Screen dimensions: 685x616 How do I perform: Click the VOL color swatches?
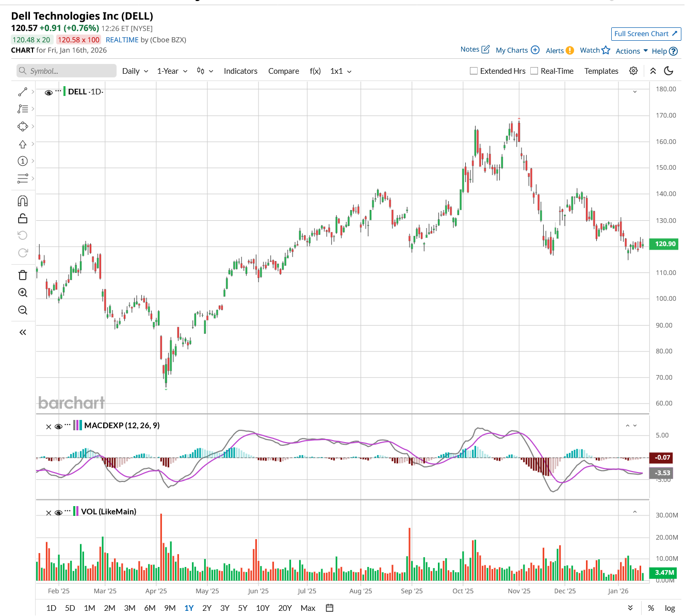point(76,511)
